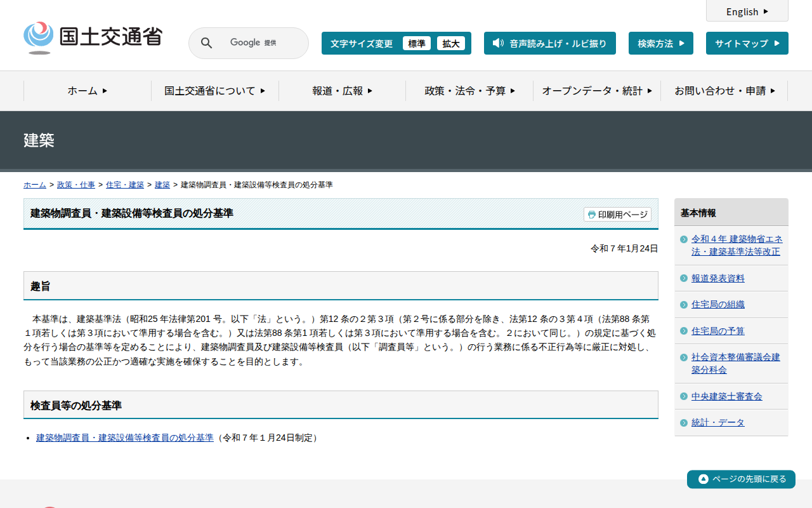
Task: Expand the 報道・広報 menu arrow
Action: click(x=370, y=91)
